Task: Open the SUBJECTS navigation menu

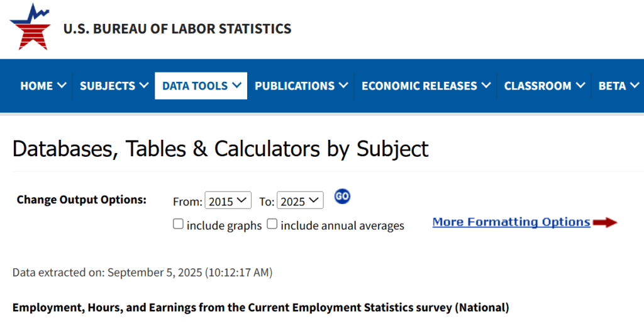Action: point(114,86)
